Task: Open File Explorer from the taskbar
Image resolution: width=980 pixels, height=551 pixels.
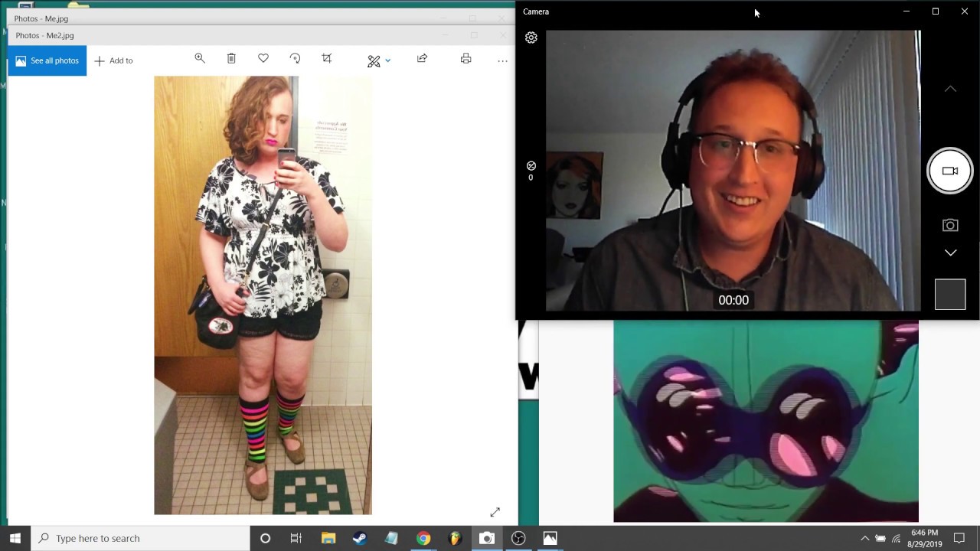Action: coord(328,538)
